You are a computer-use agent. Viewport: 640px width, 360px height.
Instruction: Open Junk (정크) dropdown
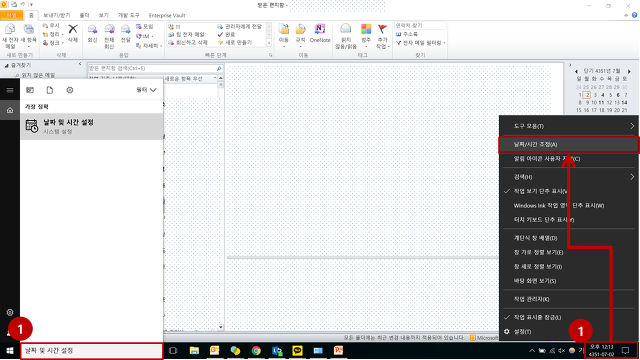tap(53, 42)
